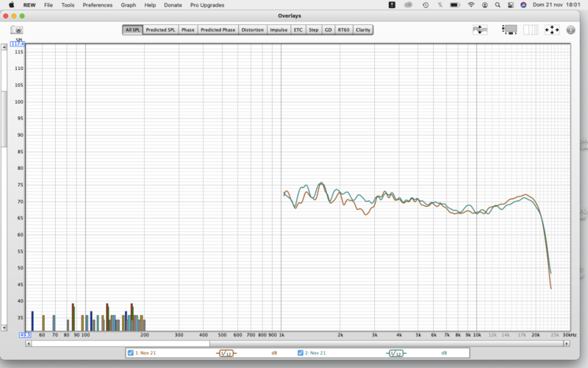The width and height of the screenshot is (588, 368).
Task: Switch to the Distortion tab
Action: pyautogui.click(x=252, y=30)
